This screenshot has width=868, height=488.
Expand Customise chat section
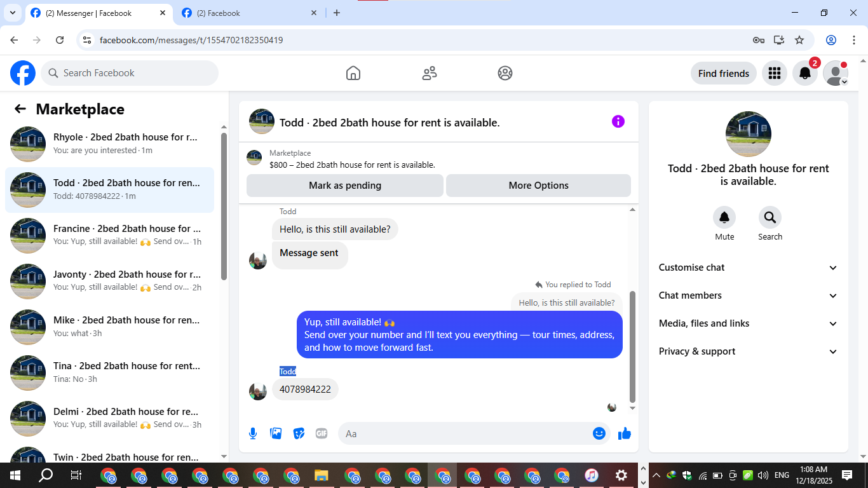point(749,268)
